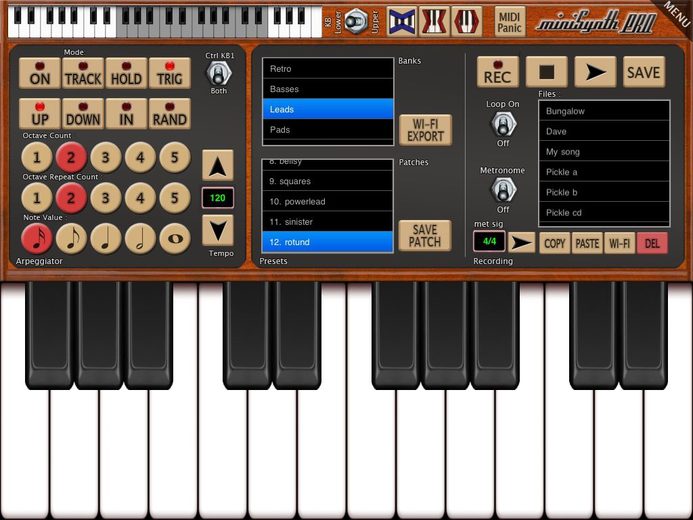The height and width of the screenshot is (520, 693).
Task: Click the PASTE button
Action: [587, 243]
